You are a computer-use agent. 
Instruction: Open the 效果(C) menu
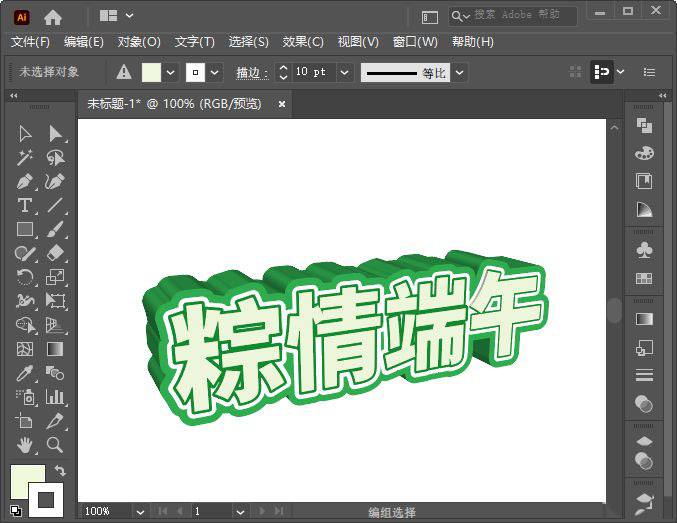[x=303, y=42]
